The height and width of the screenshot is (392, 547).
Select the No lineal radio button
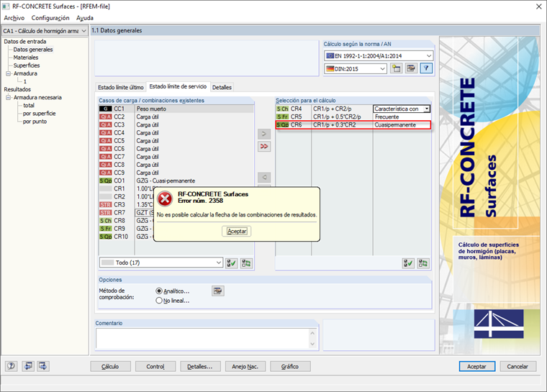click(x=159, y=300)
